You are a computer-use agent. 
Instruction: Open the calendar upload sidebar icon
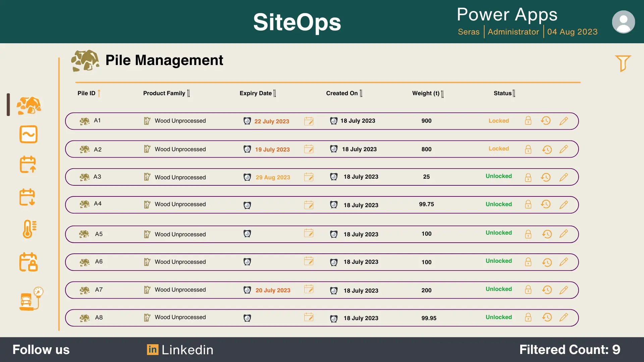28,165
